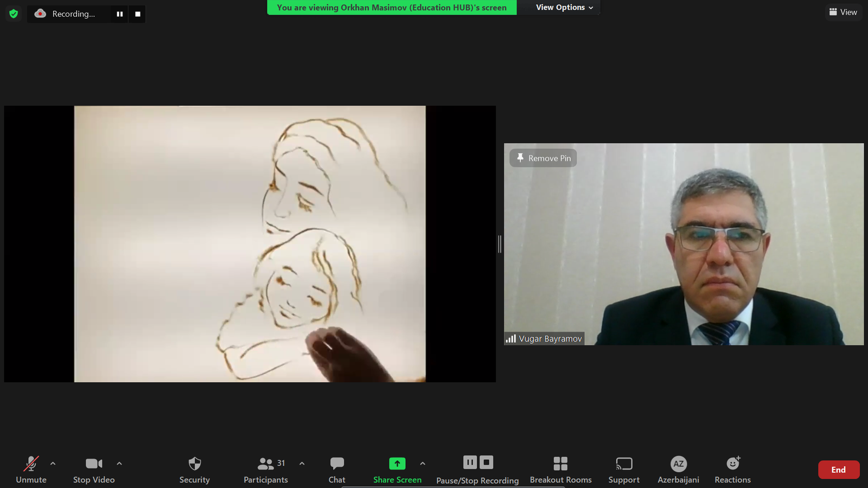The width and height of the screenshot is (868, 488).
Task: Expand share options arrow beside Share Screen
Action: pyautogui.click(x=423, y=464)
